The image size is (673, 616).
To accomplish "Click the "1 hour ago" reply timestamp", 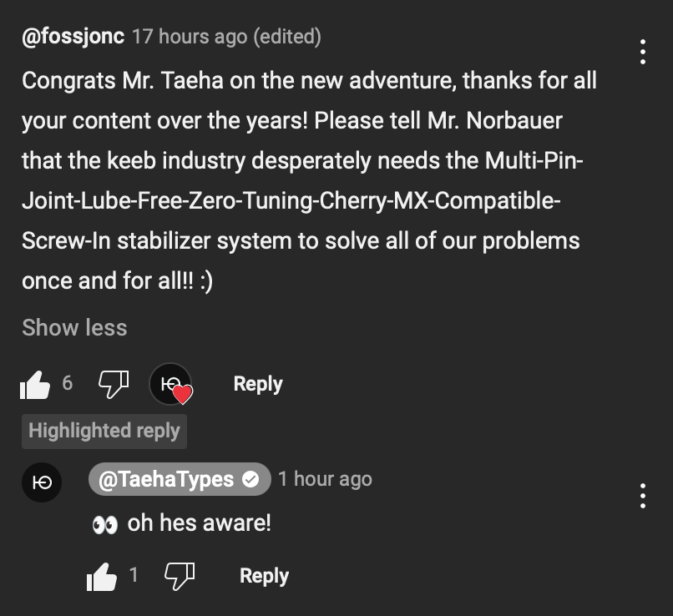I will point(325,479).
